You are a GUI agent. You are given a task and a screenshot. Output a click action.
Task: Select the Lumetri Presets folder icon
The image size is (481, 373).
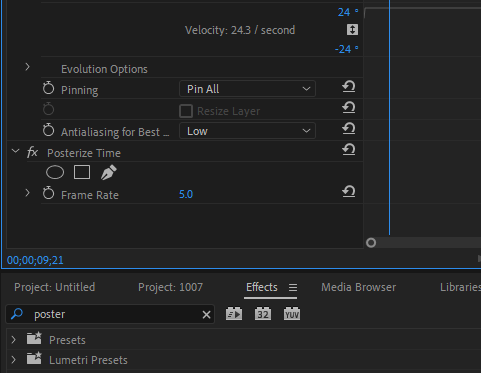coord(34,358)
